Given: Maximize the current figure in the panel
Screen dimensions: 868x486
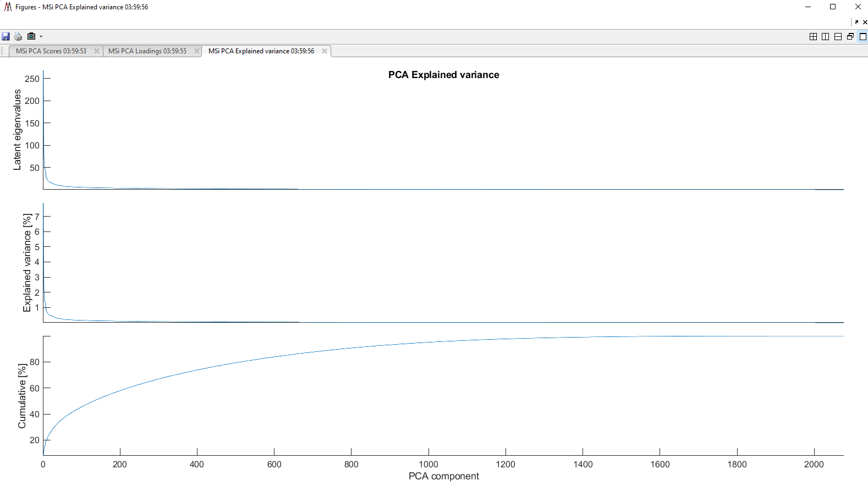Looking at the screenshot, I should [863, 36].
